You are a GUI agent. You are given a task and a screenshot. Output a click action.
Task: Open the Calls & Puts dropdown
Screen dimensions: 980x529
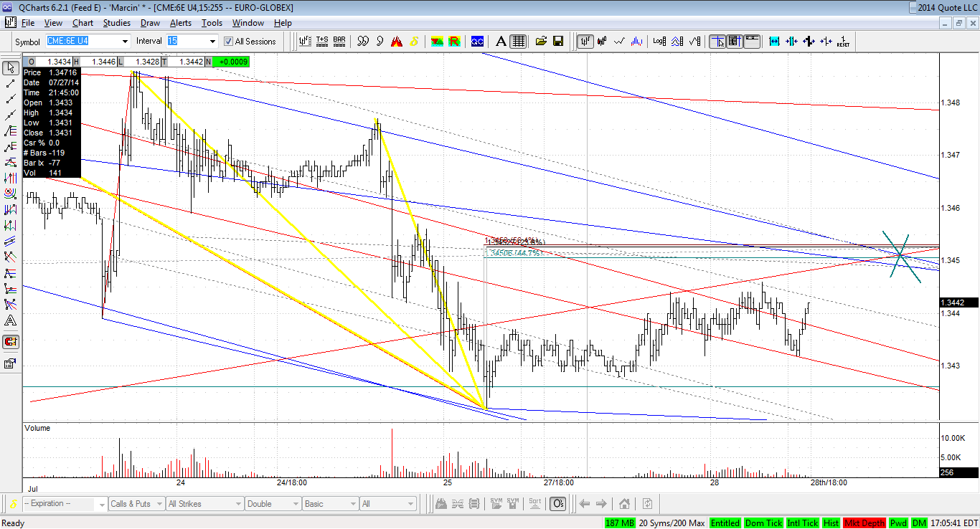[x=136, y=504]
